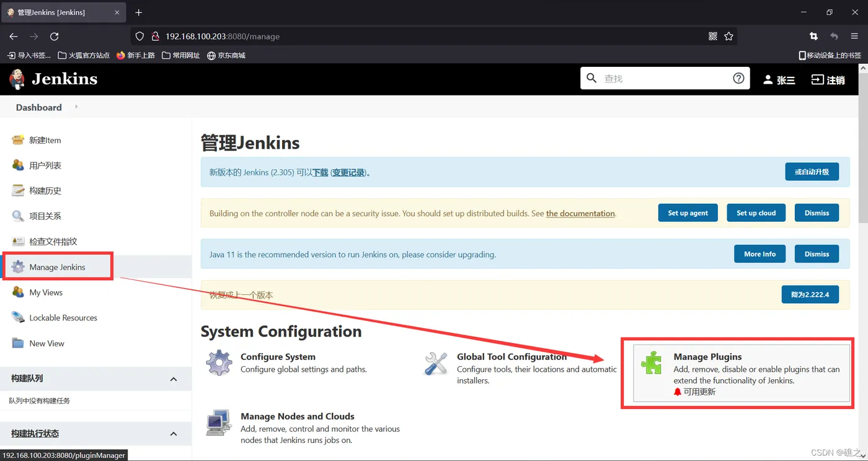Click the Configure System gear icon
Image resolution: width=868 pixels, height=461 pixels.
click(219, 363)
